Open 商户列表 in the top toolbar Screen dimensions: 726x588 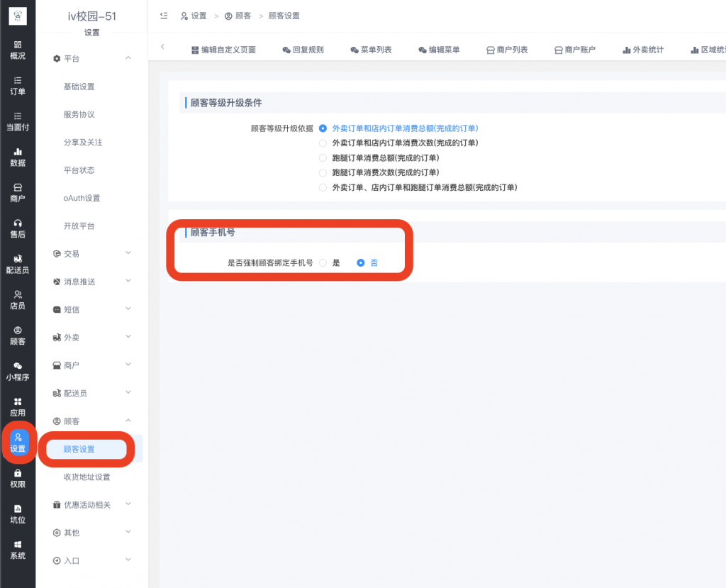click(505, 50)
